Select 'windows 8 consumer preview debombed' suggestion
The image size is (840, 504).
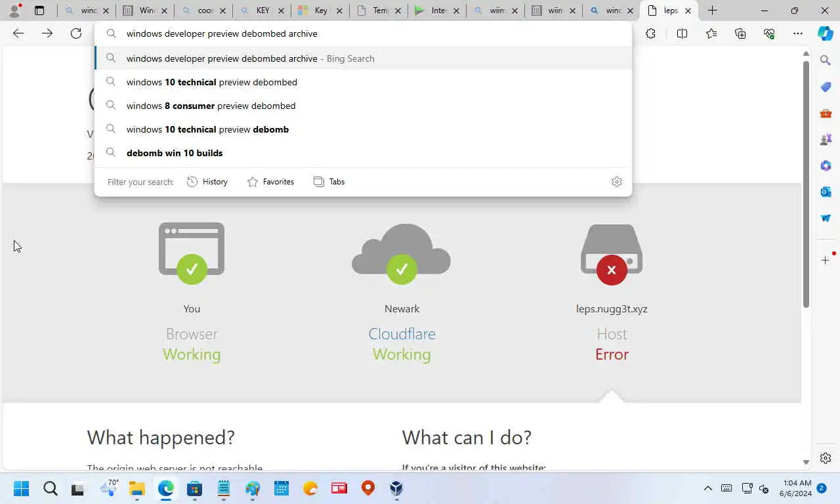point(364,106)
